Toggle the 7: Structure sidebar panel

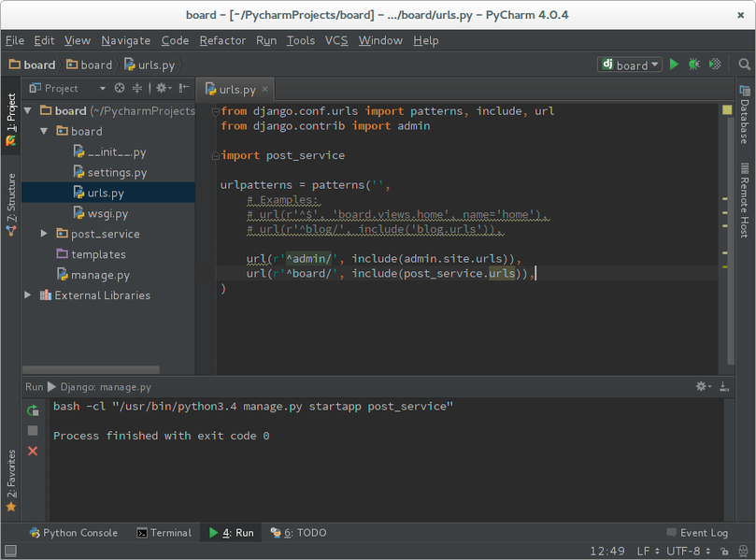(10, 205)
